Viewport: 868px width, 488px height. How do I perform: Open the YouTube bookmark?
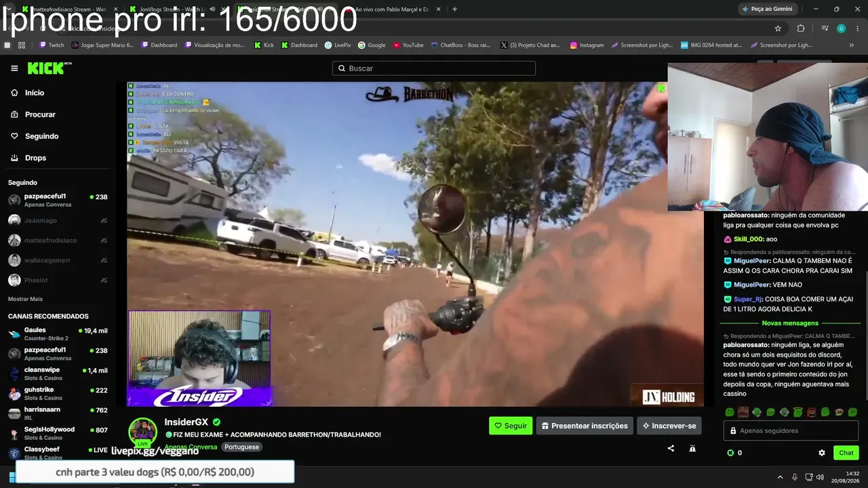pyautogui.click(x=408, y=45)
